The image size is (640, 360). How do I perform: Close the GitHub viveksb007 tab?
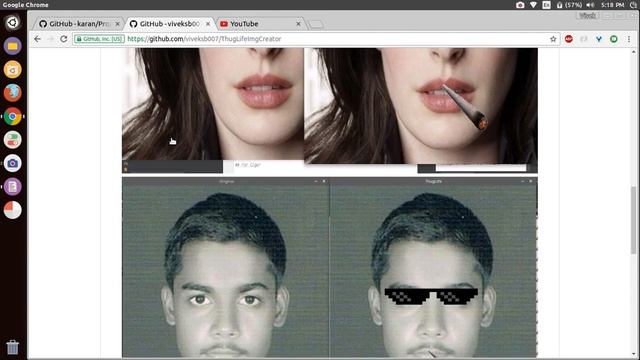pyautogui.click(x=208, y=24)
